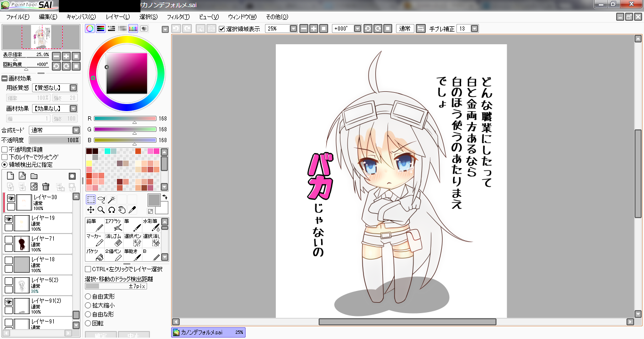Uncheck 選択領域表示 checkbox in toolbar

(222, 29)
